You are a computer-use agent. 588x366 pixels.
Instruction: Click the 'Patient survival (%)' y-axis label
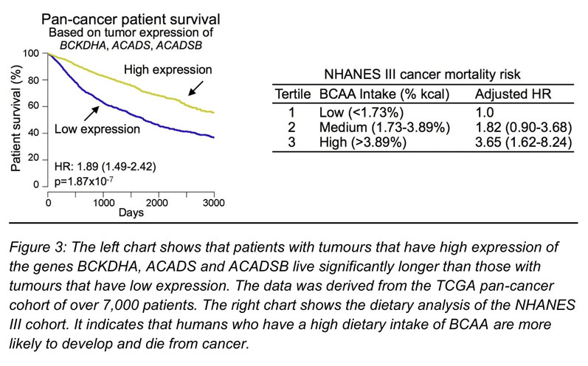[14, 120]
